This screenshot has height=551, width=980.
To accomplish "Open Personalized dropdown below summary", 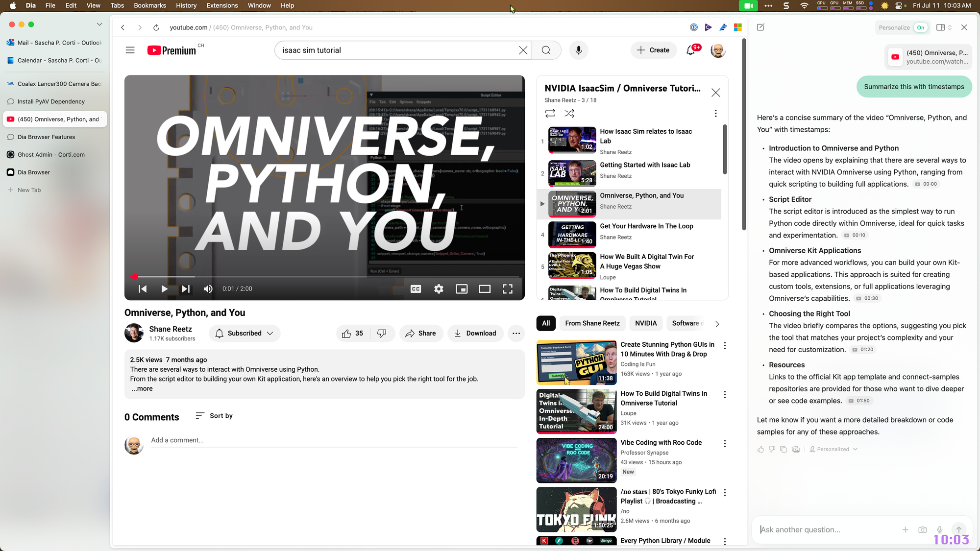I will [833, 449].
